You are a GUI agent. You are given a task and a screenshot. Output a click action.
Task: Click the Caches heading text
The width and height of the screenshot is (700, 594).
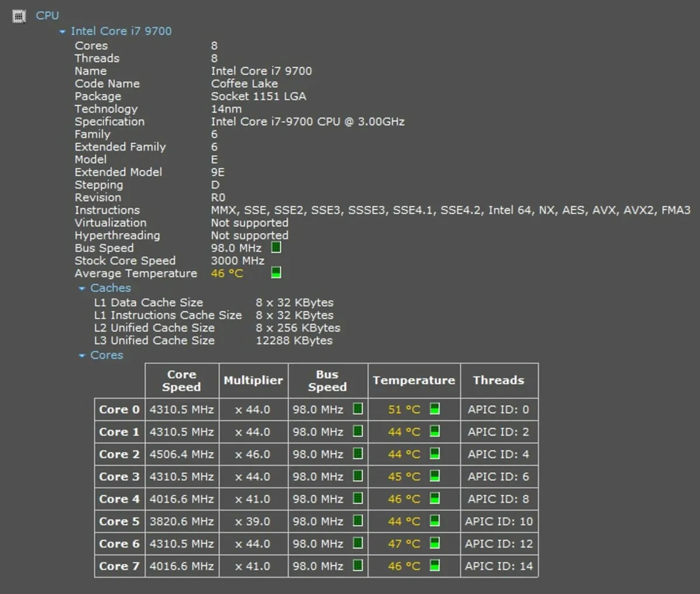(110, 288)
